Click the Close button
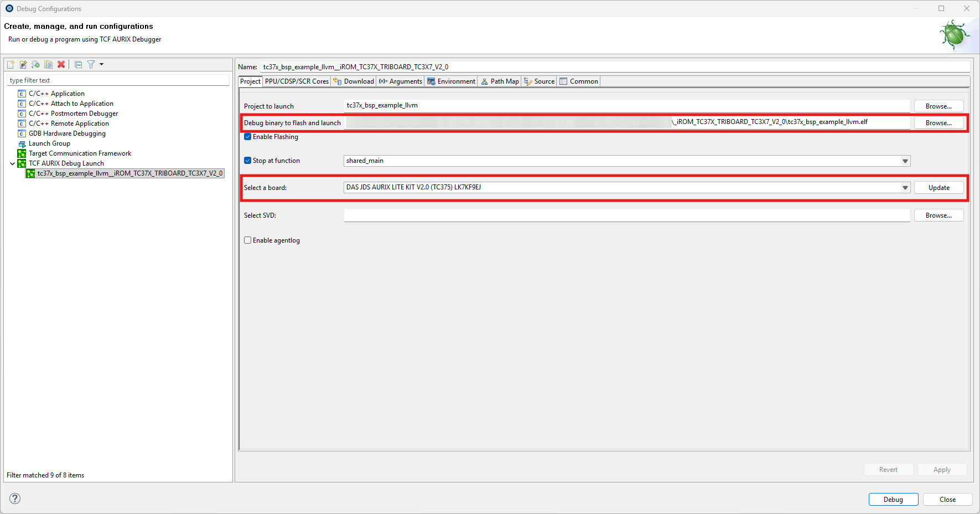This screenshot has height=514, width=980. tap(947, 500)
